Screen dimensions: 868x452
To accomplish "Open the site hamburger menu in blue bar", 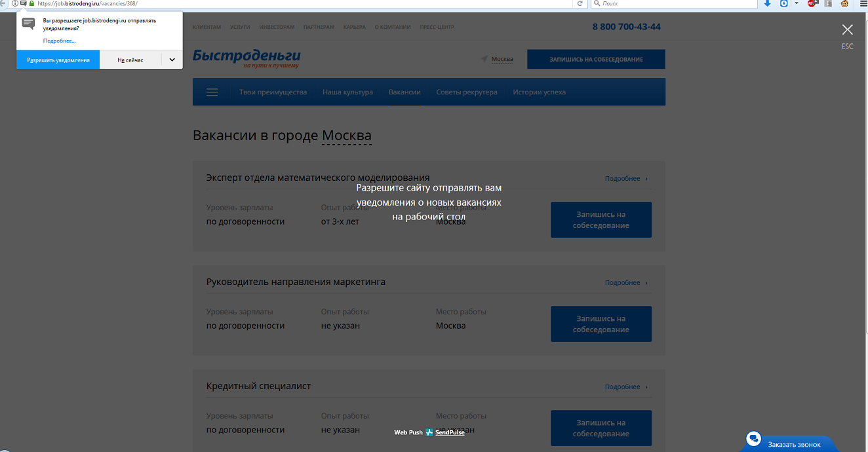I will click(212, 92).
